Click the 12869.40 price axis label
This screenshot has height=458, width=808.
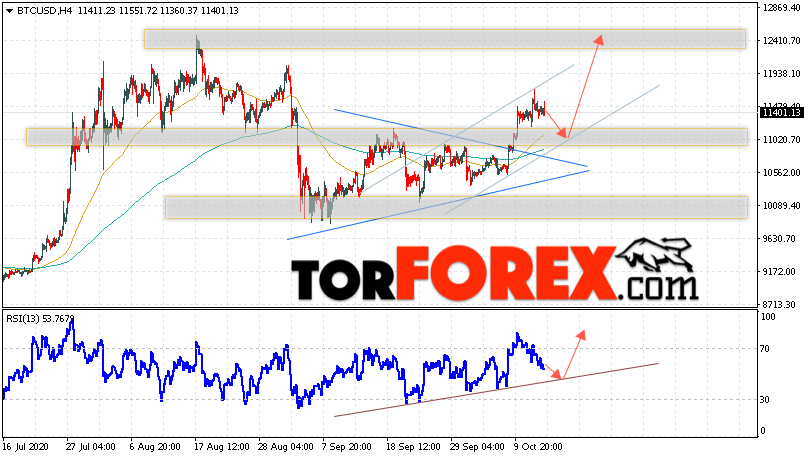pyautogui.click(x=782, y=8)
